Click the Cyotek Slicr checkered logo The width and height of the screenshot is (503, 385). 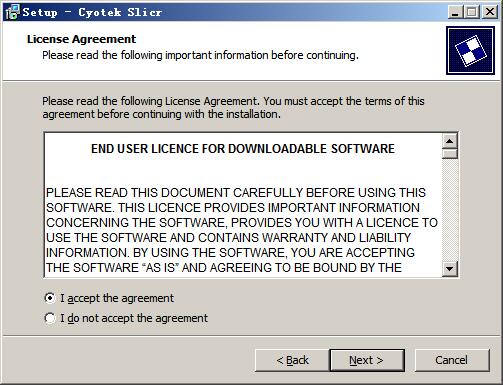click(470, 50)
